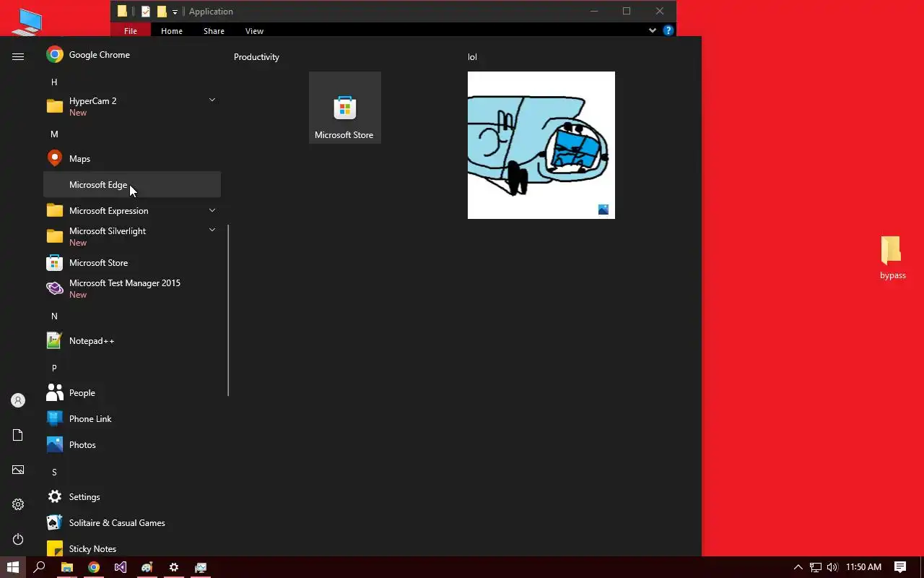Open the Home ribbon tab in Explorer
The image size is (924, 578).
(172, 31)
